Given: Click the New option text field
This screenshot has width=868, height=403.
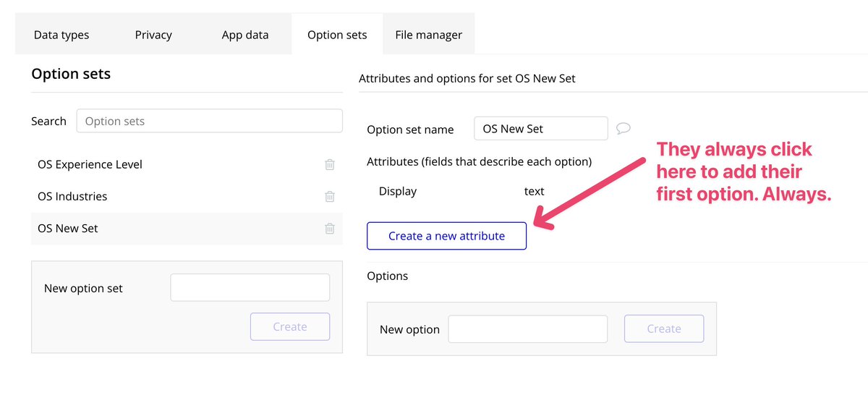Looking at the screenshot, I should [x=528, y=328].
